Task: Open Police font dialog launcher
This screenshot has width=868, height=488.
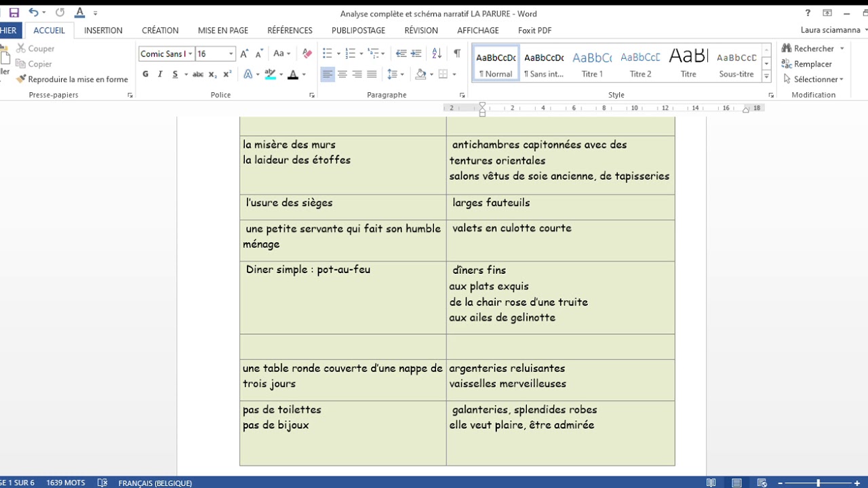Action: 312,96
